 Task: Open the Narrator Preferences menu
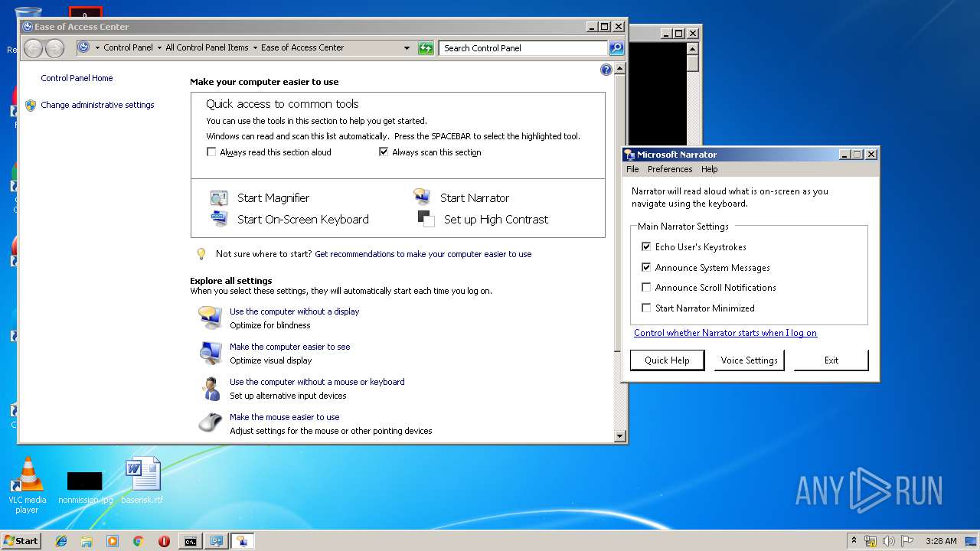pos(670,169)
